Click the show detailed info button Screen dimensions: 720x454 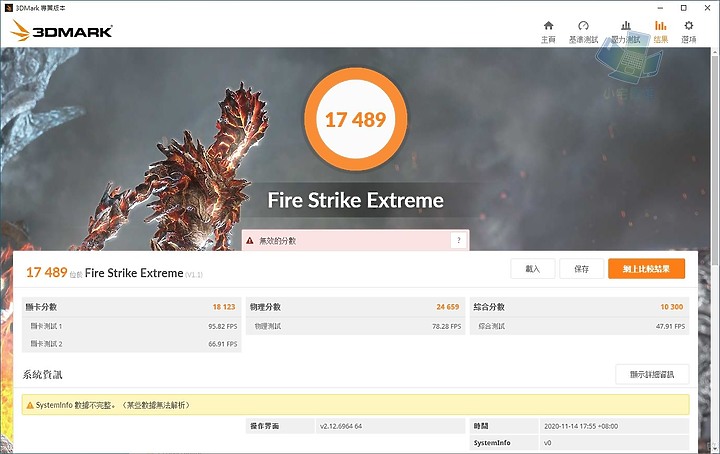[x=652, y=375]
